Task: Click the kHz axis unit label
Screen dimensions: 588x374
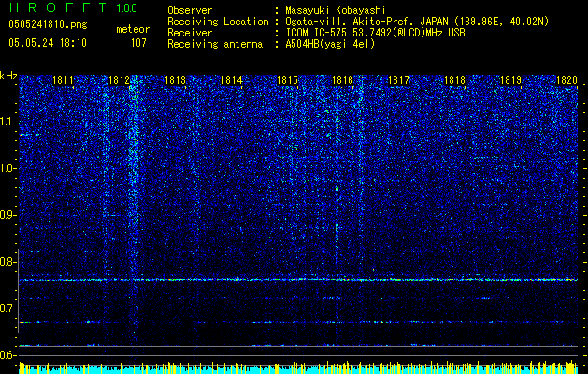Action: pyautogui.click(x=8, y=76)
